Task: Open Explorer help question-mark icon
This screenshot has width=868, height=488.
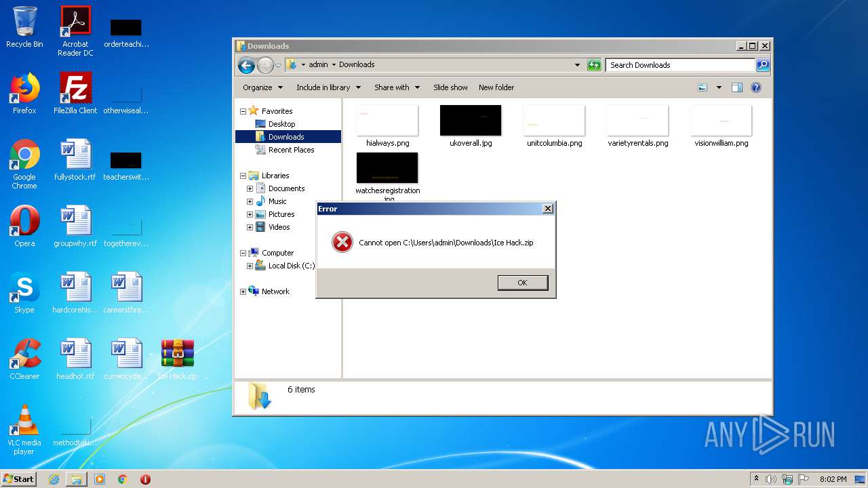Action: tap(756, 87)
